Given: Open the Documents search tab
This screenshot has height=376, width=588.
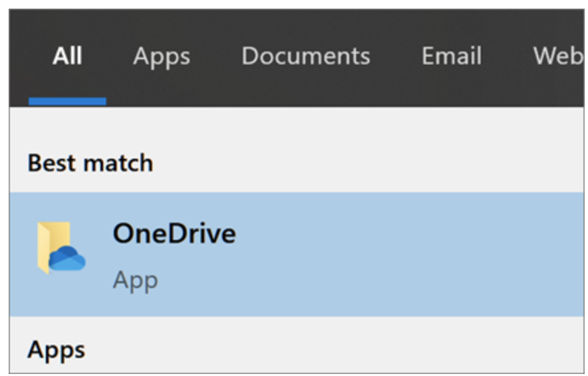Looking at the screenshot, I should click(x=305, y=56).
